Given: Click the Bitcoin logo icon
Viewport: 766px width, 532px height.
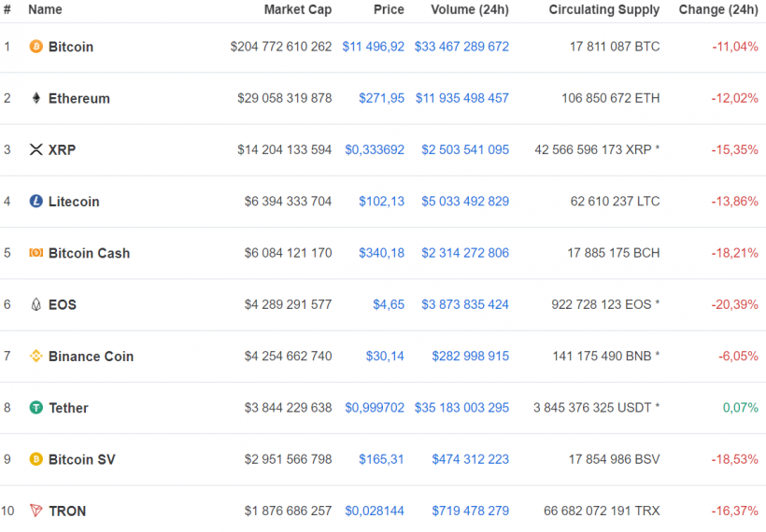Looking at the screenshot, I should coord(36,47).
